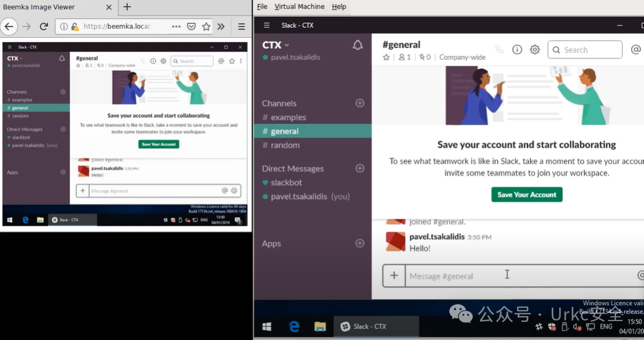Open a new browser tab
The height and width of the screenshot is (340, 644).
(127, 7)
